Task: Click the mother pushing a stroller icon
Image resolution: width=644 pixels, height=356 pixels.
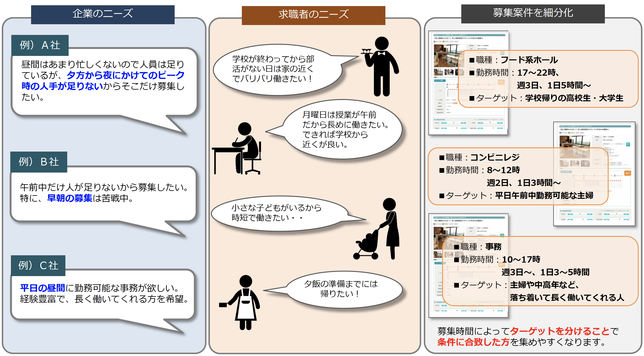Action: pyautogui.click(x=376, y=229)
